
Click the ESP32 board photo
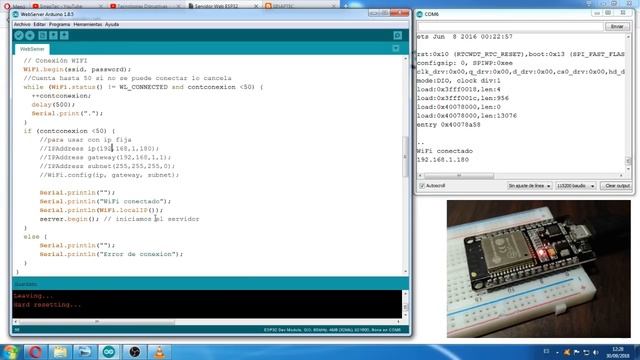[539, 269]
